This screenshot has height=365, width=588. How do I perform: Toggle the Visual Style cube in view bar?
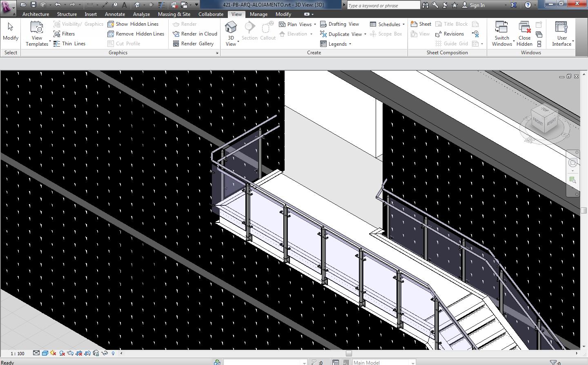45,353
